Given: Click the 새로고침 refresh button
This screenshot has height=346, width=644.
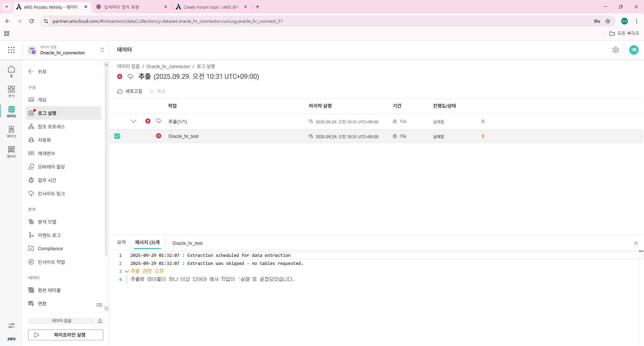Looking at the screenshot, I should pyautogui.click(x=130, y=91).
